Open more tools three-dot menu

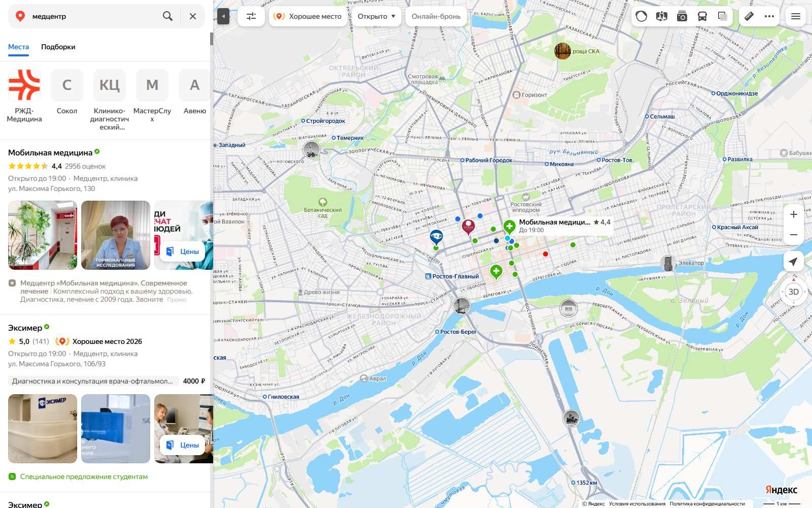pyautogui.click(x=769, y=16)
